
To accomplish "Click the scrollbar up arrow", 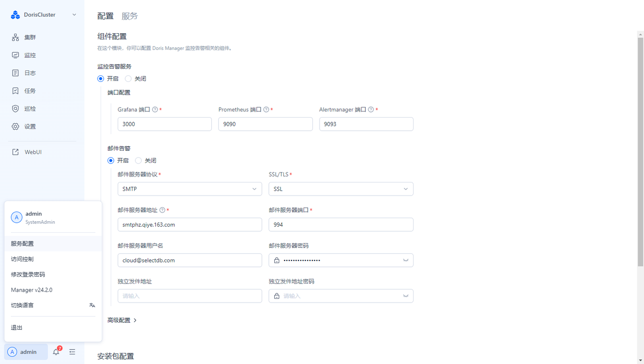I will click(x=640, y=34).
